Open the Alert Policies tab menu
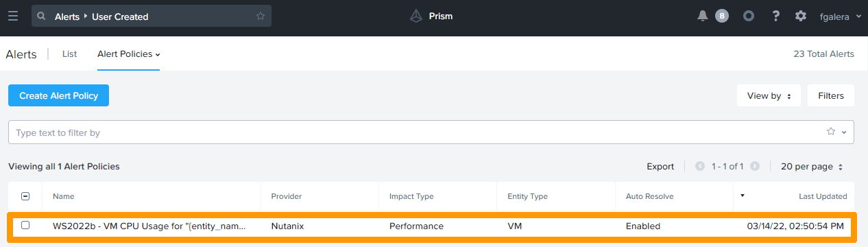The image size is (868, 247). coord(129,54)
